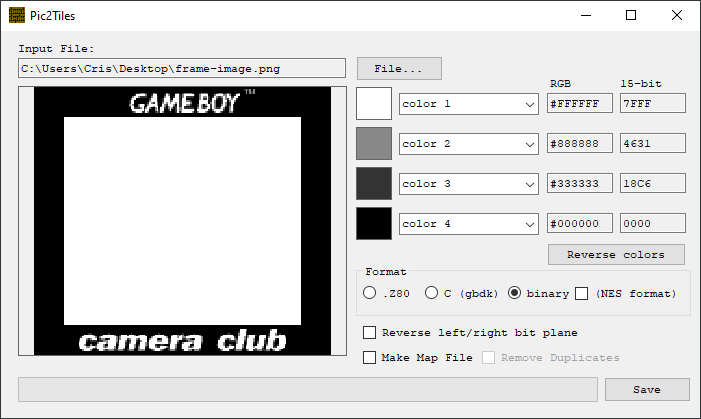Click the 0000 15-bit field
This screenshot has height=419, width=701.
point(653,223)
